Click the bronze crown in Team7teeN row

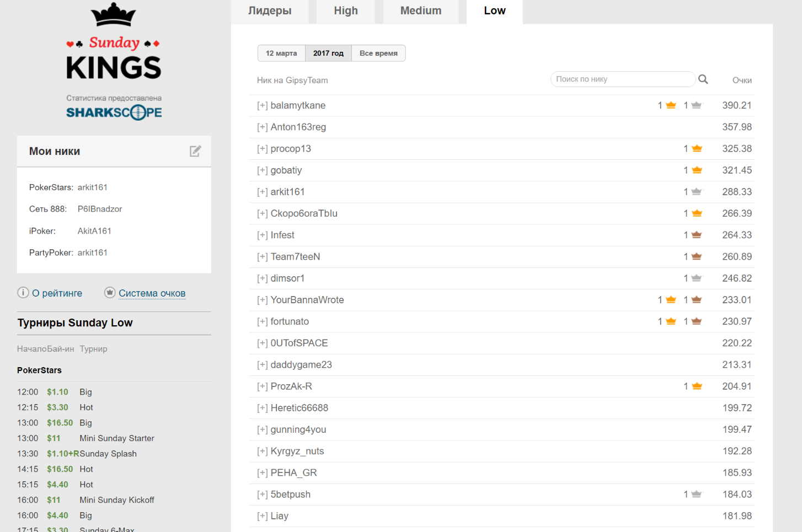pyautogui.click(x=697, y=256)
